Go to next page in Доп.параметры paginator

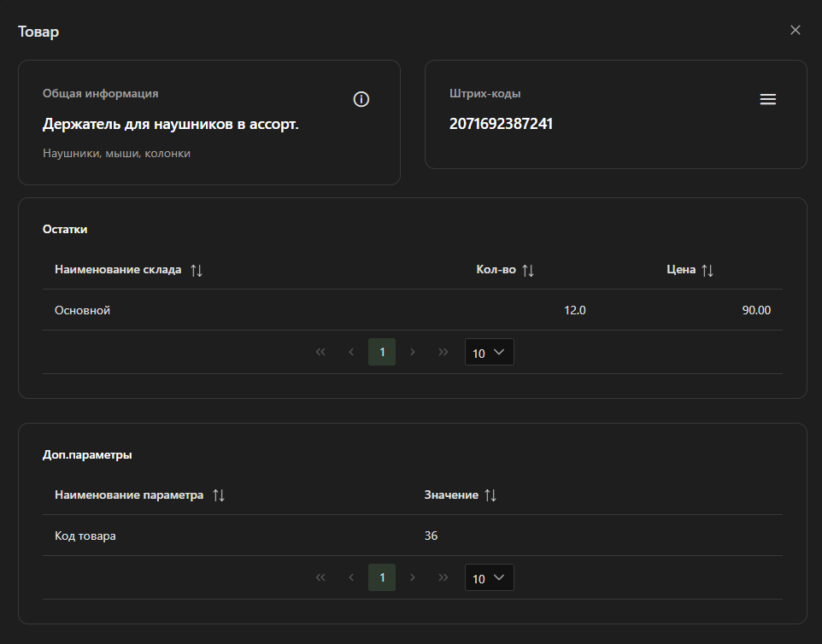coord(413,577)
